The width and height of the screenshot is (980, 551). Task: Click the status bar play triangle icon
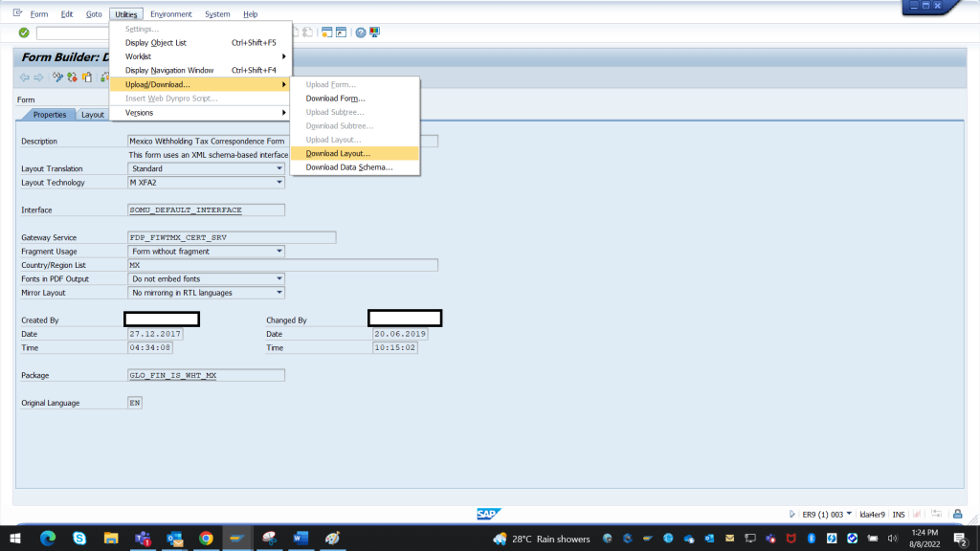point(791,514)
